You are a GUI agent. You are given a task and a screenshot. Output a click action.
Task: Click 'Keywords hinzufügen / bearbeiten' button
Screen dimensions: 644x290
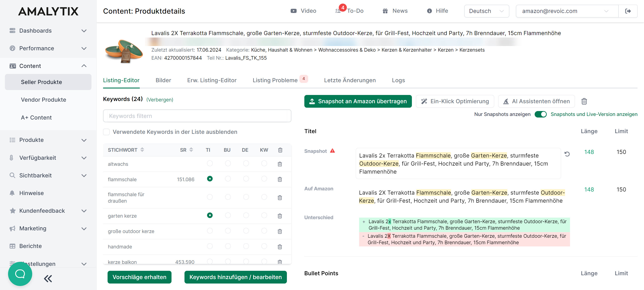point(235,277)
